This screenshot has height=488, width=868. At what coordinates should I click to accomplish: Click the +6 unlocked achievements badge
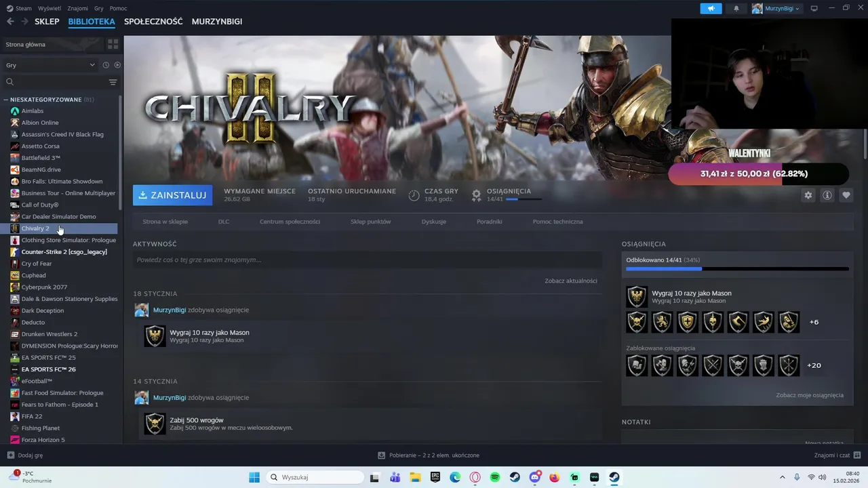[x=814, y=322]
